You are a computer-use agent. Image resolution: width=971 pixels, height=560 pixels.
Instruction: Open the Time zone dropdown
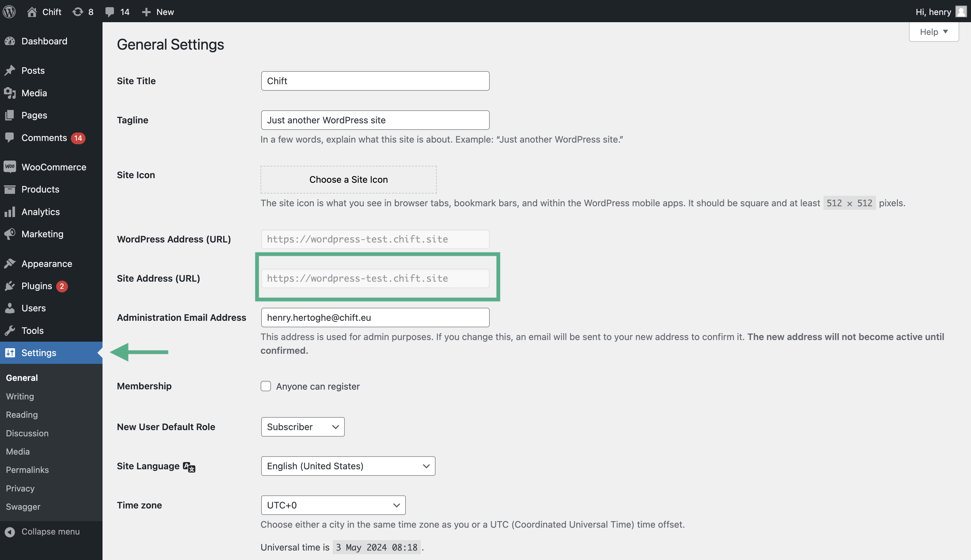point(333,505)
